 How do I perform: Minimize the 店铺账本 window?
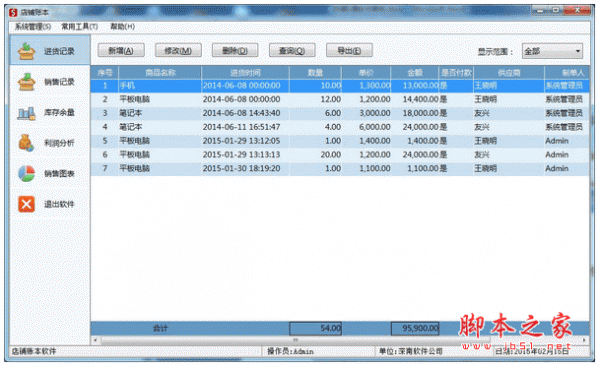tap(540, 11)
